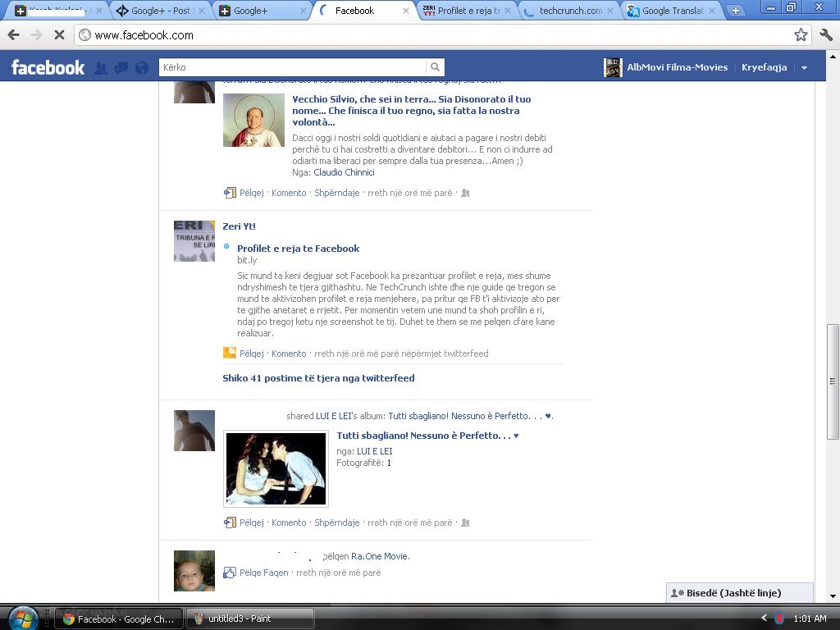Close the Google+ Post tab
840x630 pixels.
(202, 11)
